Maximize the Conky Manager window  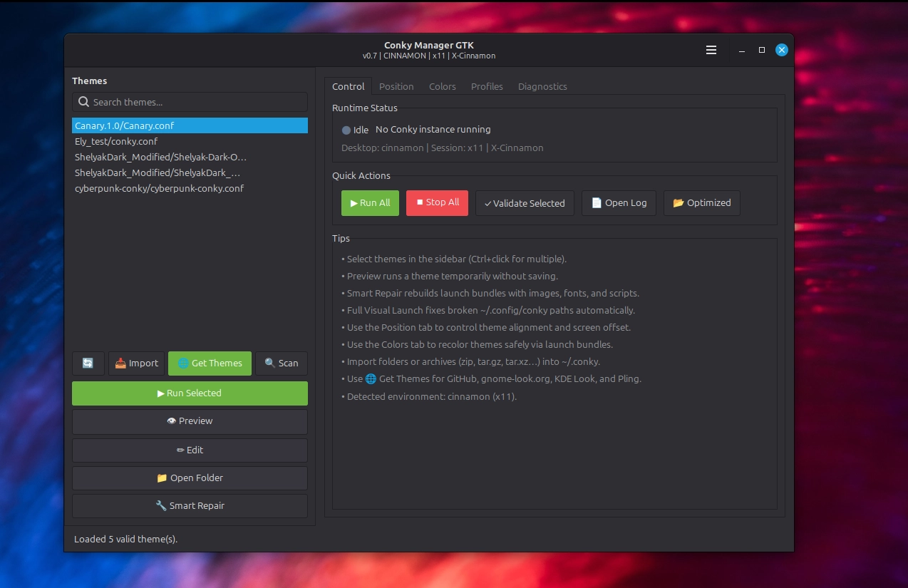[762, 50]
